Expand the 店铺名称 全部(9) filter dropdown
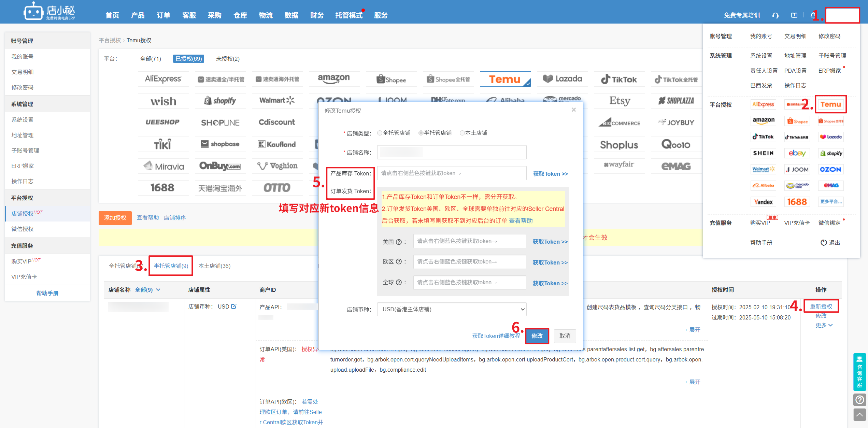This screenshot has height=428, width=868. pos(147,290)
